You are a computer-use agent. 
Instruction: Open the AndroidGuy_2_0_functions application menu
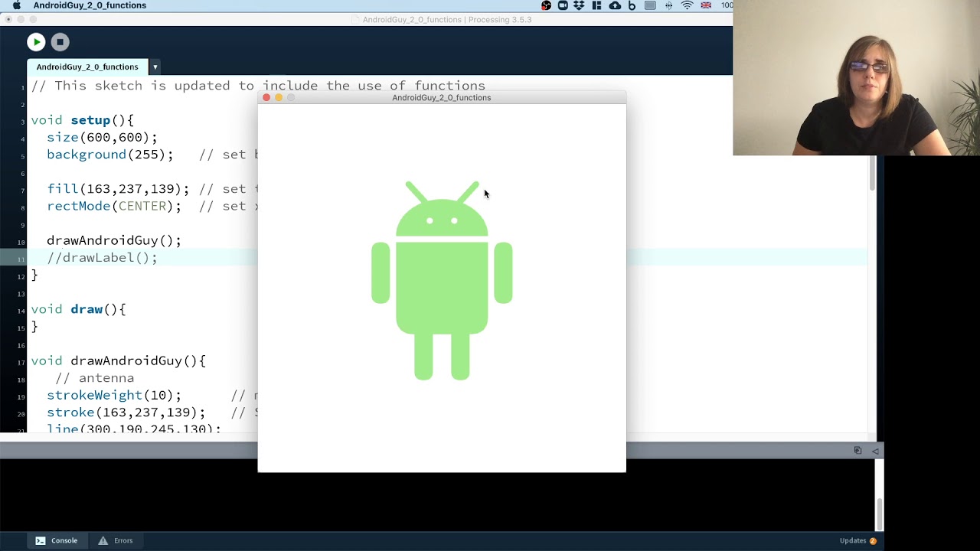pyautogui.click(x=90, y=5)
